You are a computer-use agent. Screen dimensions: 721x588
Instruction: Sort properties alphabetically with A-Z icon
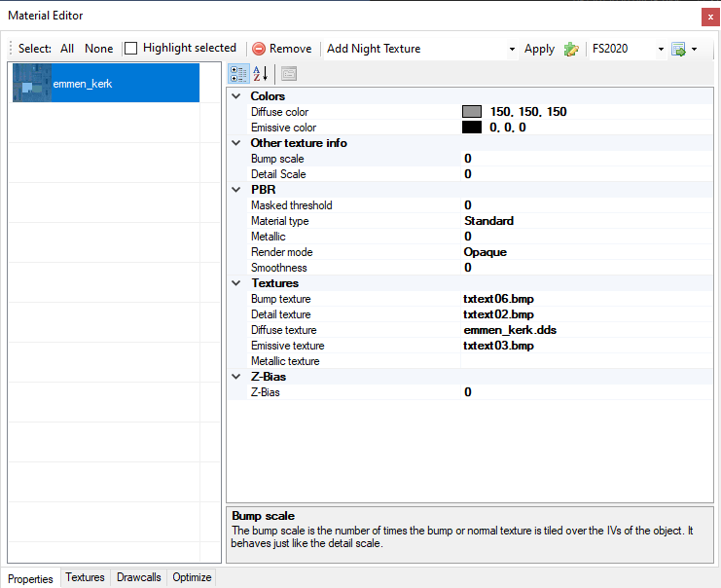pos(260,73)
